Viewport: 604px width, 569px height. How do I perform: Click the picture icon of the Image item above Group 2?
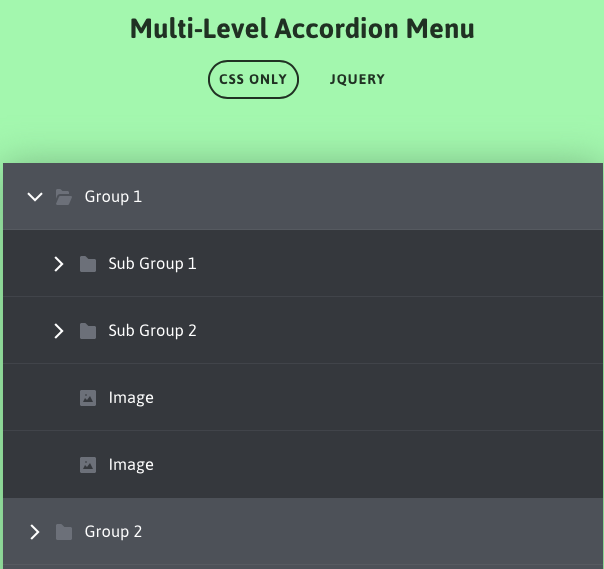coord(88,465)
